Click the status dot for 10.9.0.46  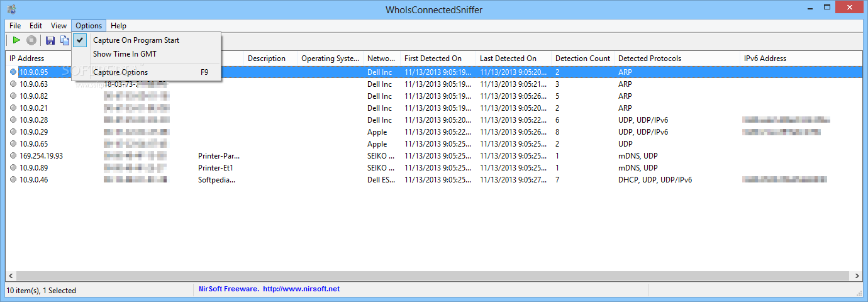(x=13, y=180)
